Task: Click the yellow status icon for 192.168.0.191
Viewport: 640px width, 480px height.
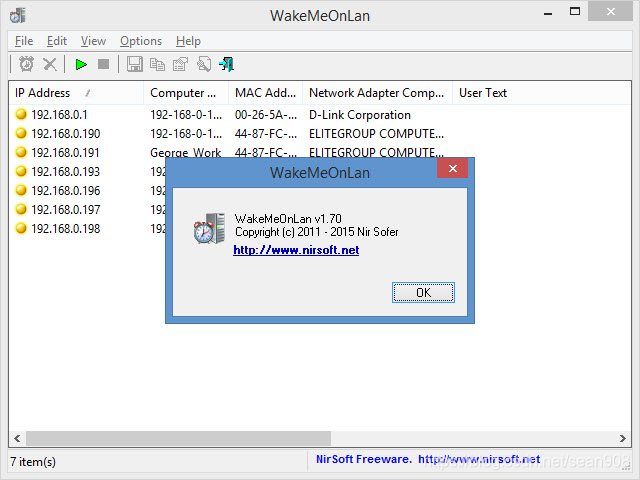Action: [21, 152]
